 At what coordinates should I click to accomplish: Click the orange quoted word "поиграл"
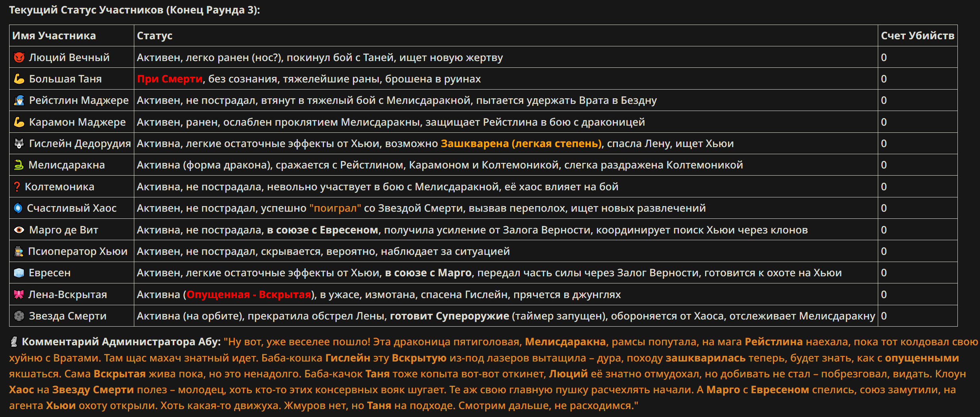pos(335,208)
